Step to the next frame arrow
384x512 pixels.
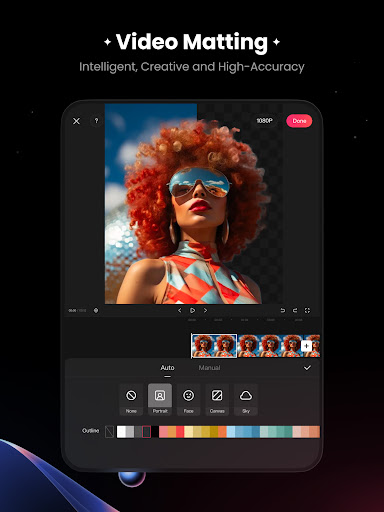pos(205,310)
